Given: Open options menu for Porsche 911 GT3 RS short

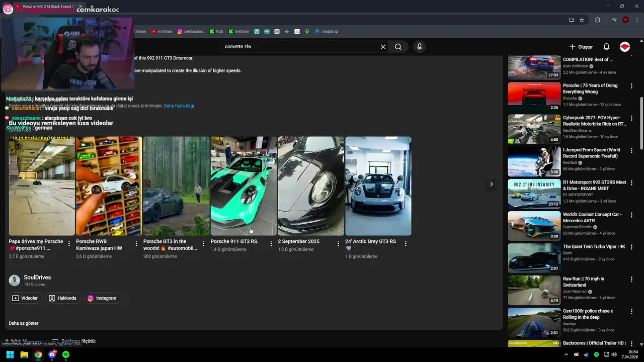Looking at the screenshot, I should click(x=271, y=243).
